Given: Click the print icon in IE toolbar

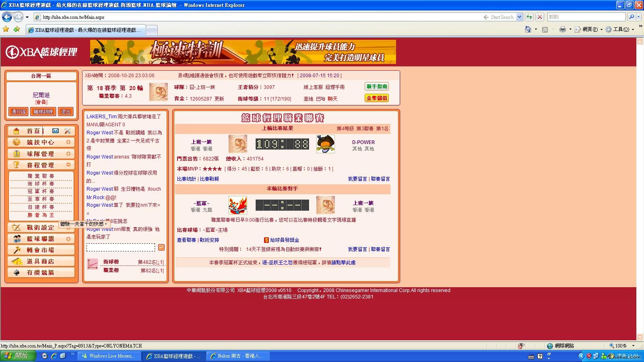Looking at the screenshot, I should click(562, 29).
